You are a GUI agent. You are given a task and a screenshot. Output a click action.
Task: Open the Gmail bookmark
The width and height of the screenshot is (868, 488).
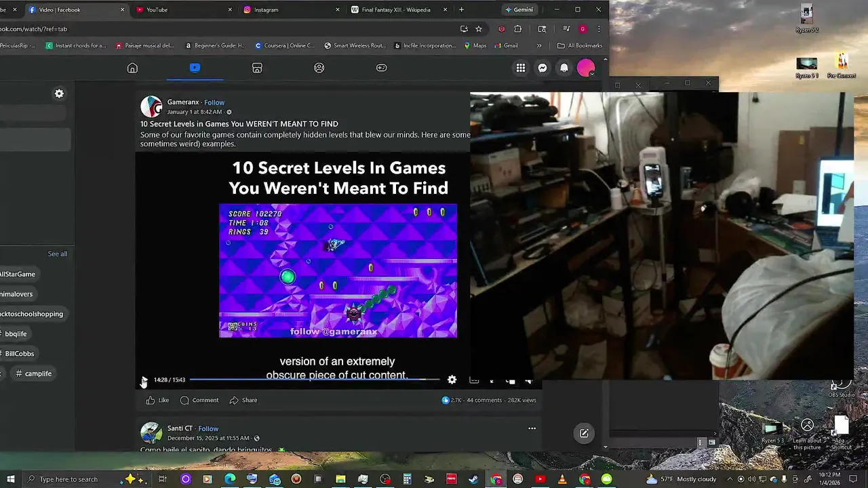505,45
